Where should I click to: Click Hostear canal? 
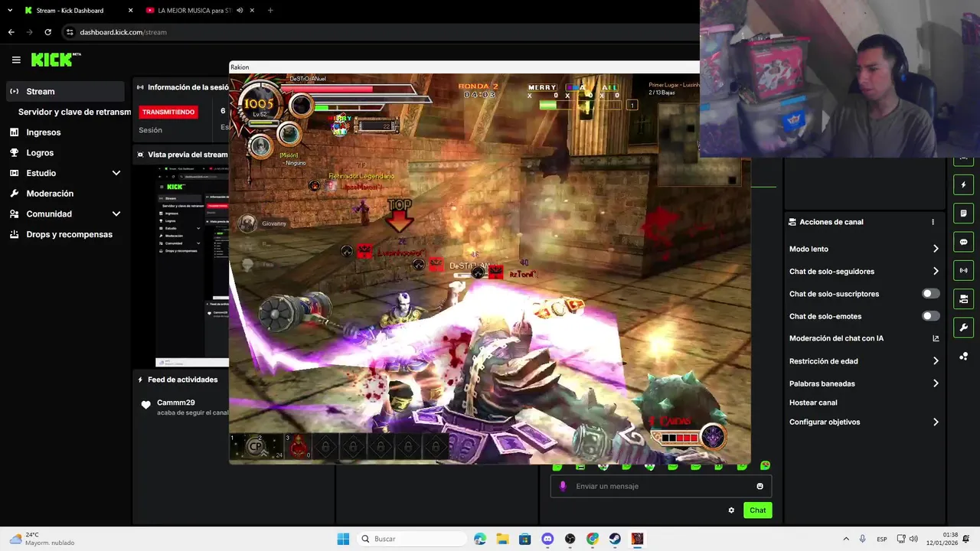click(813, 403)
